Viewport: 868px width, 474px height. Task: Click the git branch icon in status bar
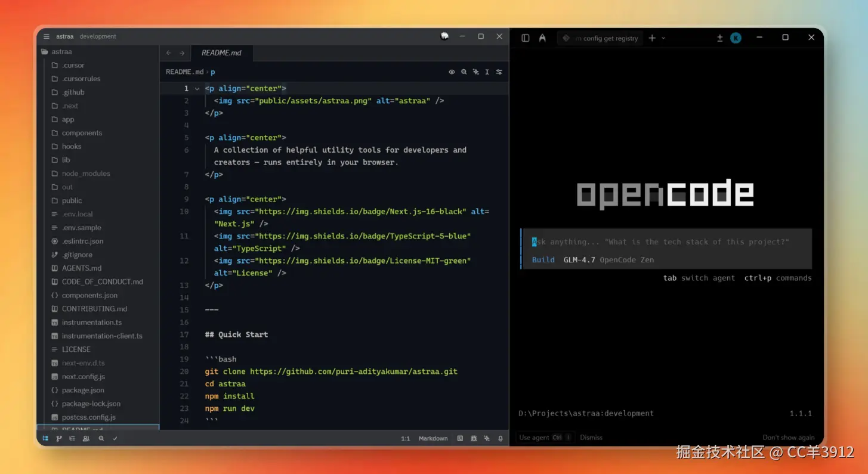coord(58,438)
